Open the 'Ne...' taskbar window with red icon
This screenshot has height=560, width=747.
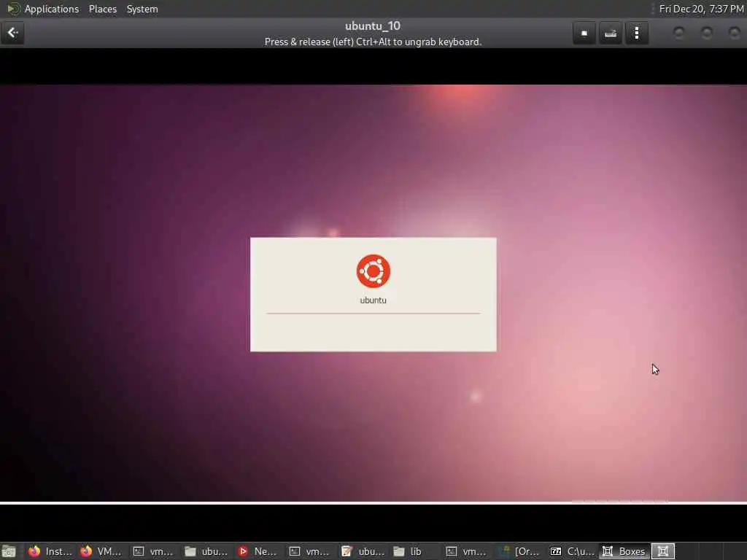coord(258,551)
